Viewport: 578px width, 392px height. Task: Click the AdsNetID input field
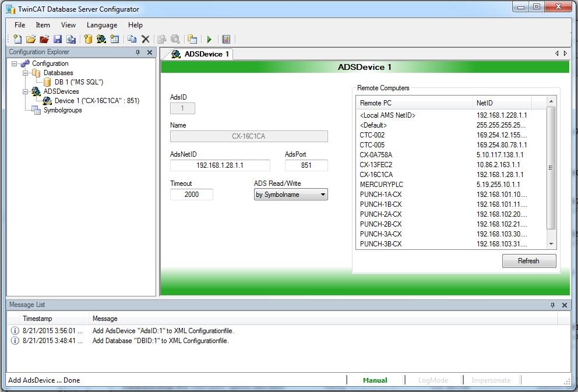pyautogui.click(x=220, y=165)
